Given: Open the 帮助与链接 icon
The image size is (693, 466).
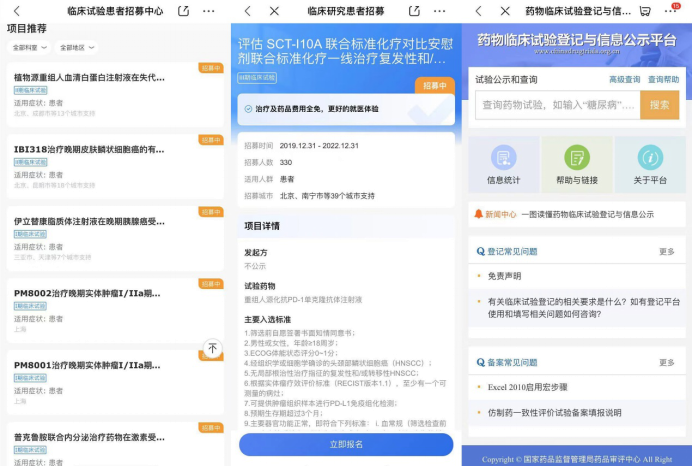Looking at the screenshot, I should pyautogui.click(x=576, y=158).
